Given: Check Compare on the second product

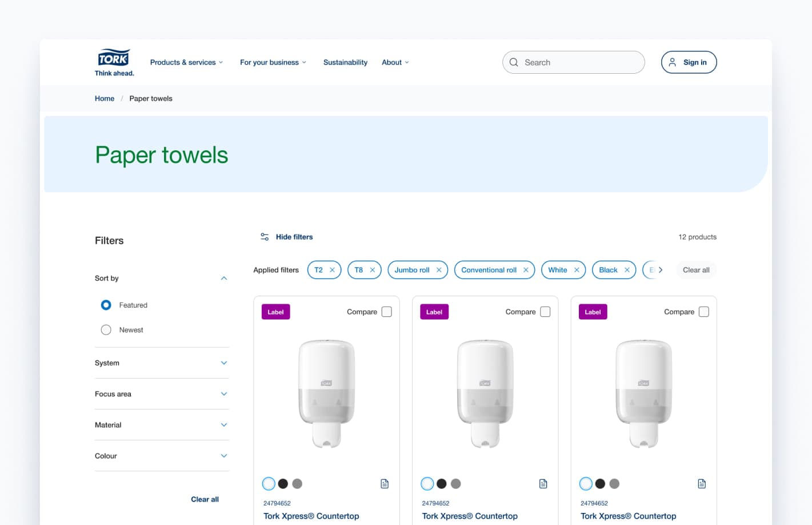Looking at the screenshot, I should coord(545,312).
